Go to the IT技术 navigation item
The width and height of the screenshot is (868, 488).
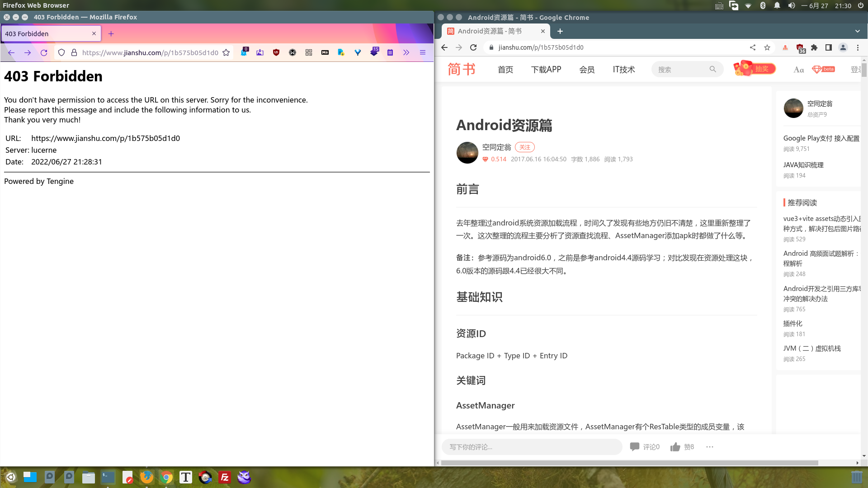[x=624, y=70]
